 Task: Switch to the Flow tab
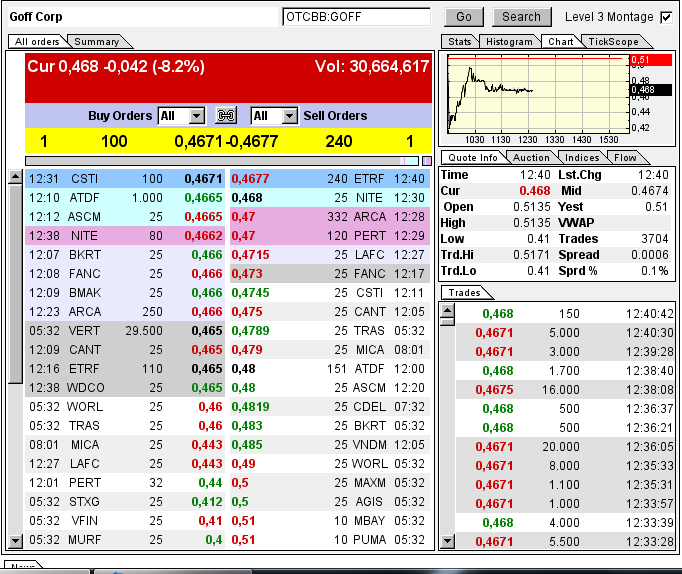click(625, 157)
